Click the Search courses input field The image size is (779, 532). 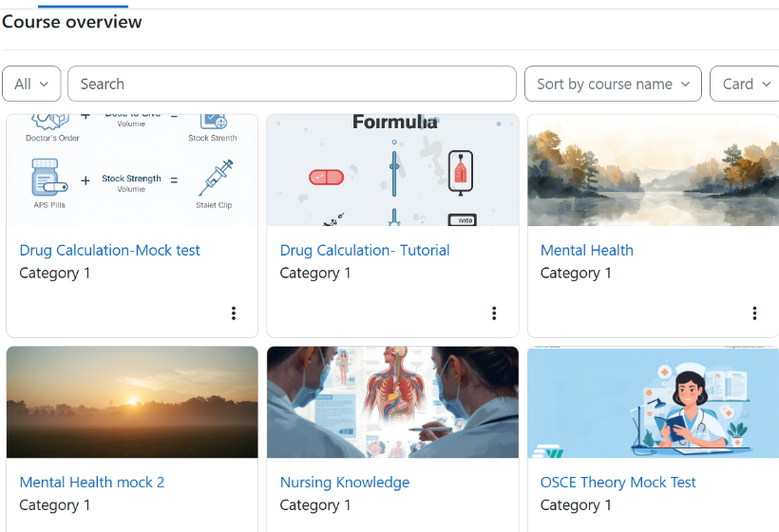point(292,84)
